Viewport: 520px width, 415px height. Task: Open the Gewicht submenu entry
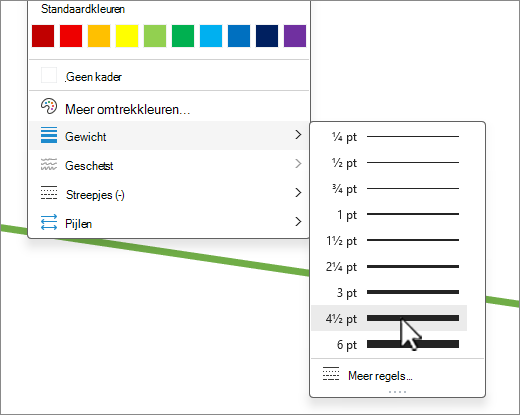coord(169,136)
